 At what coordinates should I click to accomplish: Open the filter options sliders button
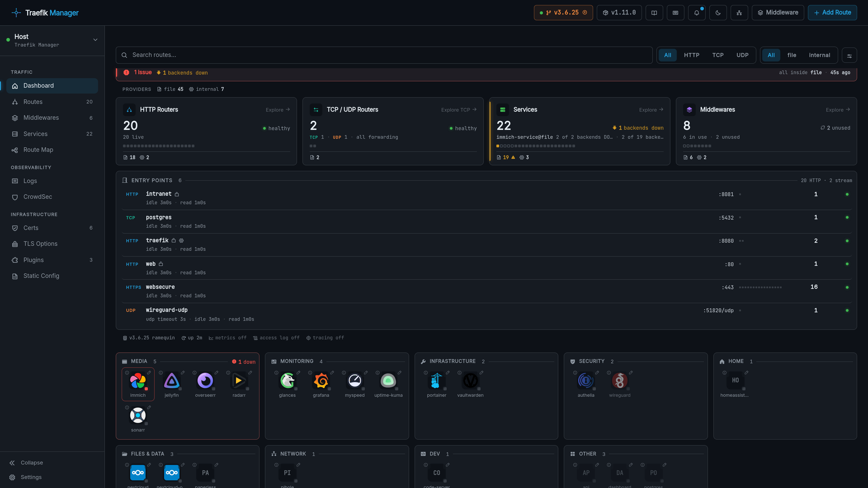tap(849, 56)
